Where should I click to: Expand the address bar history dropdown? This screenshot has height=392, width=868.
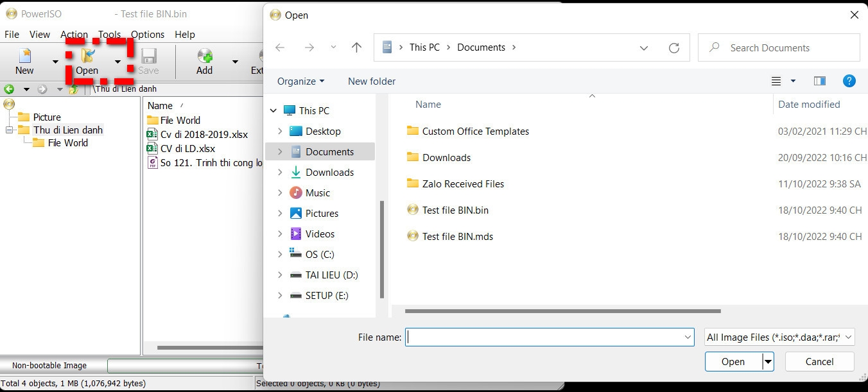pyautogui.click(x=644, y=47)
